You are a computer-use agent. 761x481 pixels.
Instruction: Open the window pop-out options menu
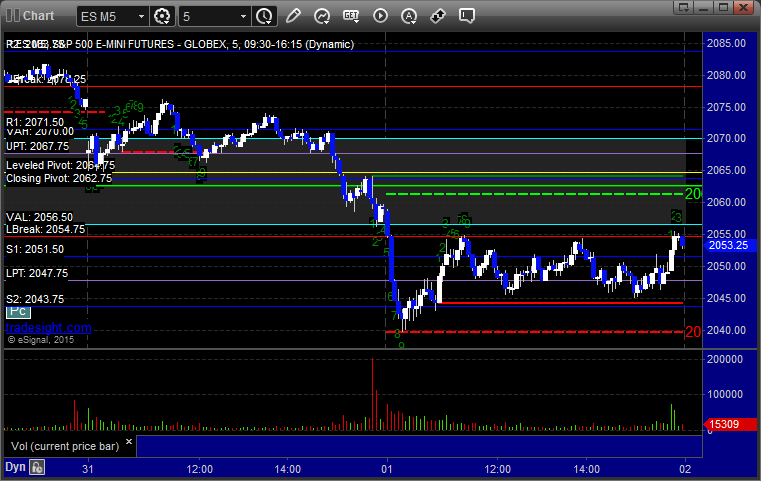(x=684, y=7)
